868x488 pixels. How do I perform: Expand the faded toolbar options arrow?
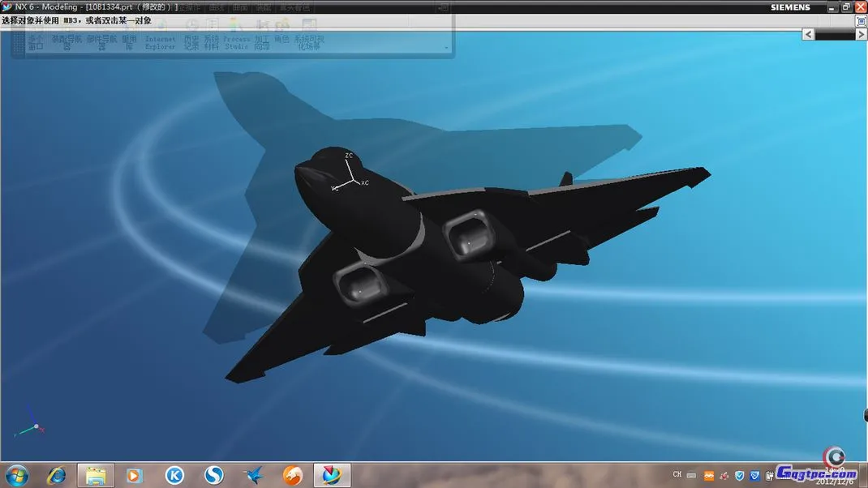(445, 48)
